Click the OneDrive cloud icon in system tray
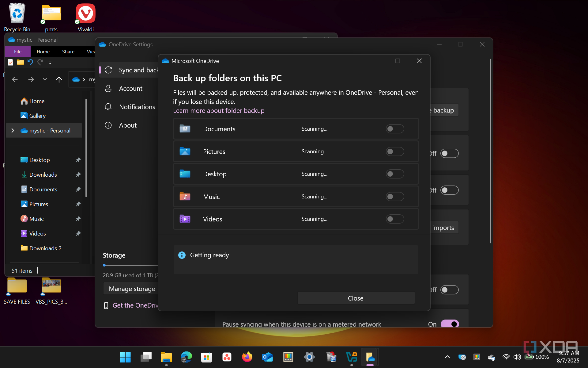This screenshot has width=588, height=368. coord(491,357)
